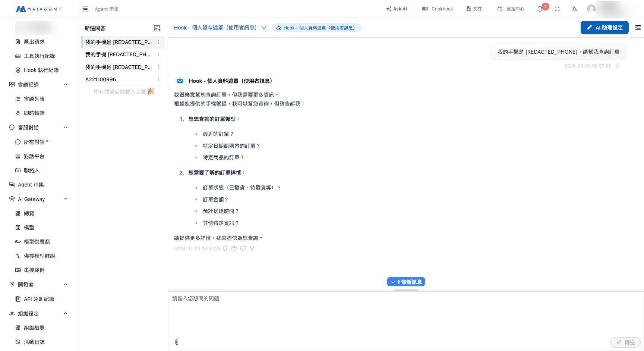
Task: Open 匯出請求 in sidebar
Action: pos(34,42)
